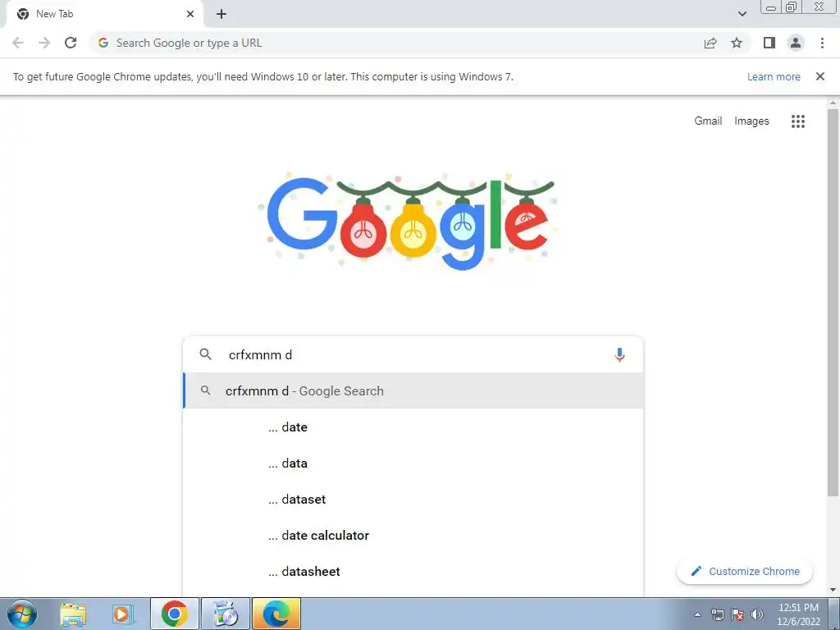
Task: Reload the page with the refresh icon
Action: pos(71,43)
